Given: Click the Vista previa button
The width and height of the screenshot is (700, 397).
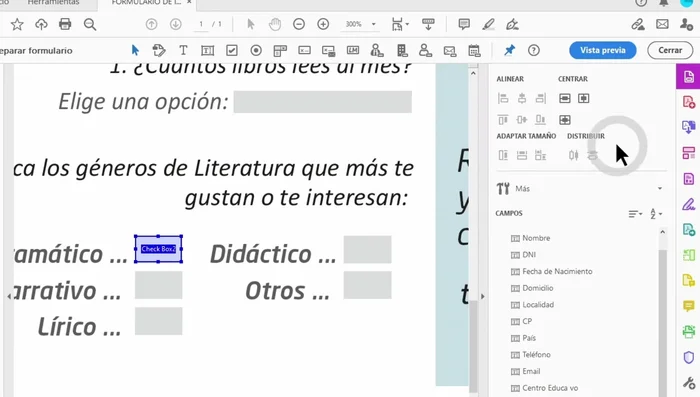Looking at the screenshot, I should [603, 50].
